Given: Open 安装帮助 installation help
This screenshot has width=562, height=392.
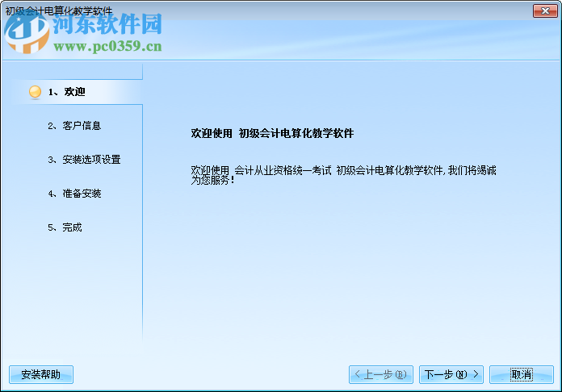Looking at the screenshot, I should (41, 374).
